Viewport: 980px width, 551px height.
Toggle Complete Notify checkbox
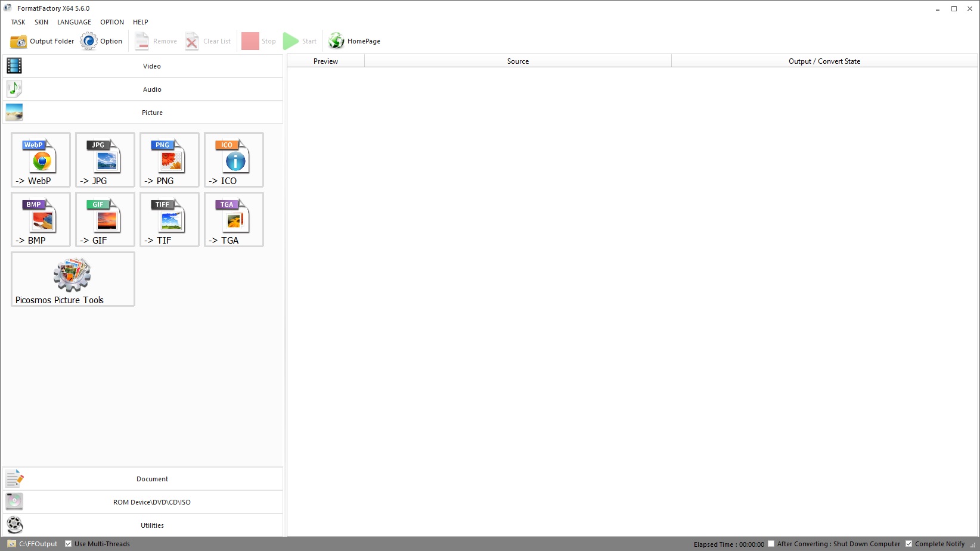point(909,544)
